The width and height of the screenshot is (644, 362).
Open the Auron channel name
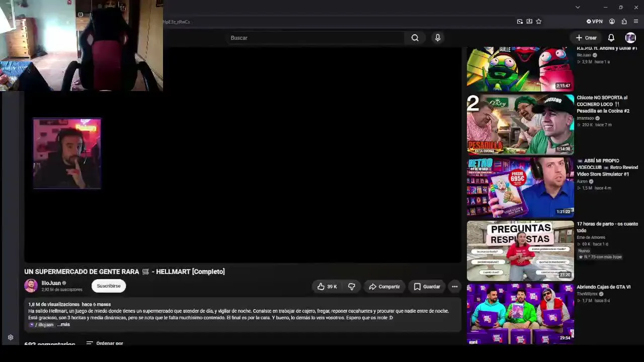tap(582, 182)
